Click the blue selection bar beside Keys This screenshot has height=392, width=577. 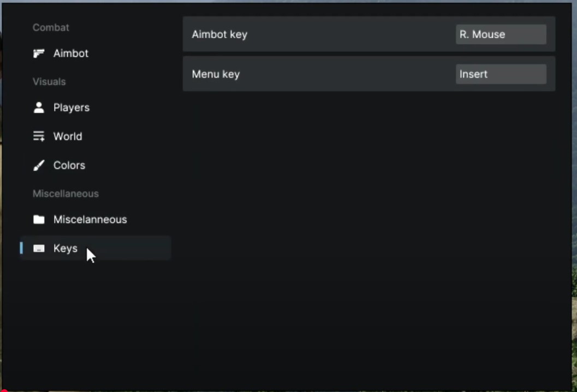pos(21,248)
